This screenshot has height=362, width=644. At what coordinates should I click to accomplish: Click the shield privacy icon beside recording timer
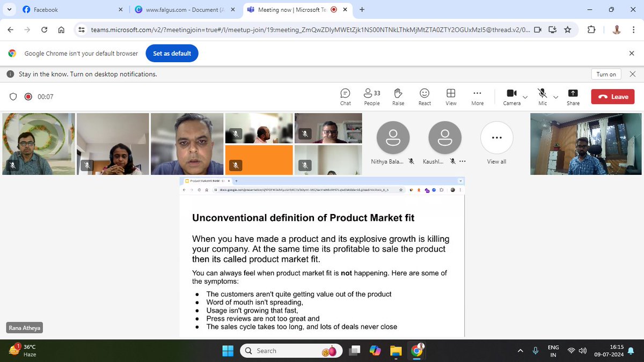(x=13, y=97)
